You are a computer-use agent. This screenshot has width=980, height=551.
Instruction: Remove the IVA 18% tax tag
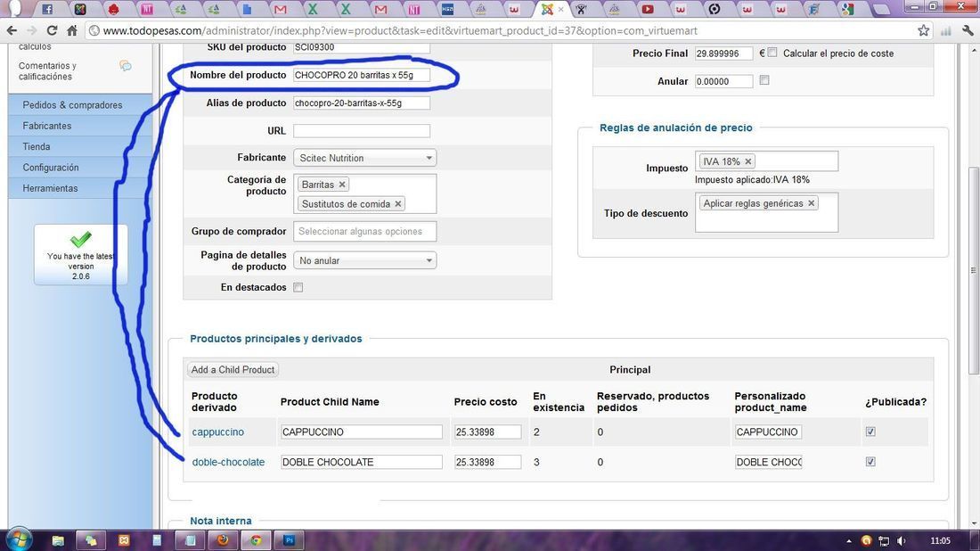(x=747, y=161)
